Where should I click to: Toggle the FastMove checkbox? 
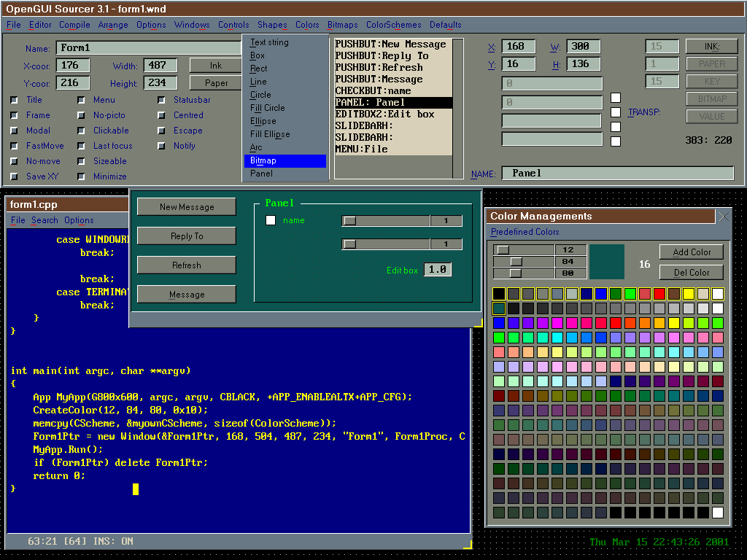click(15, 146)
